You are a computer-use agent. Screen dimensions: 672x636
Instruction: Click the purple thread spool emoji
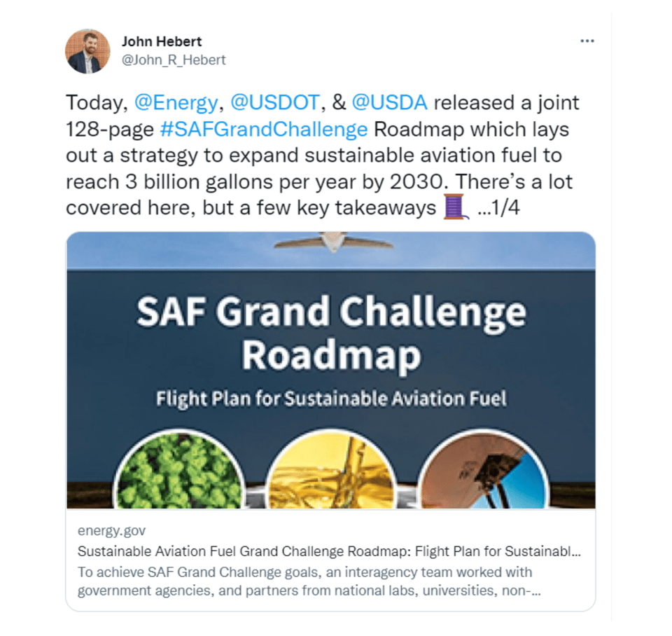pyautogui.click(x=454, y=207)
